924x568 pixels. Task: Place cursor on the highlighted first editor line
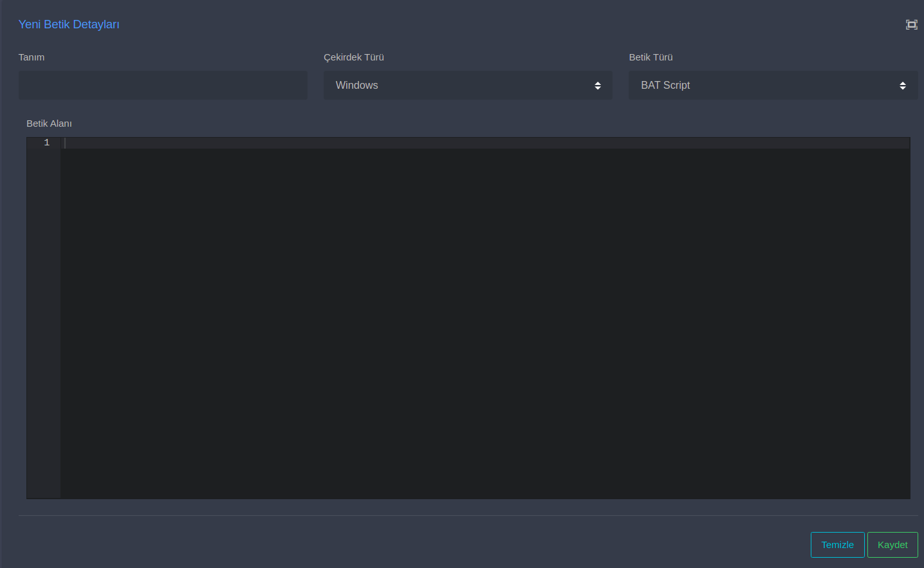pos(485,143)
